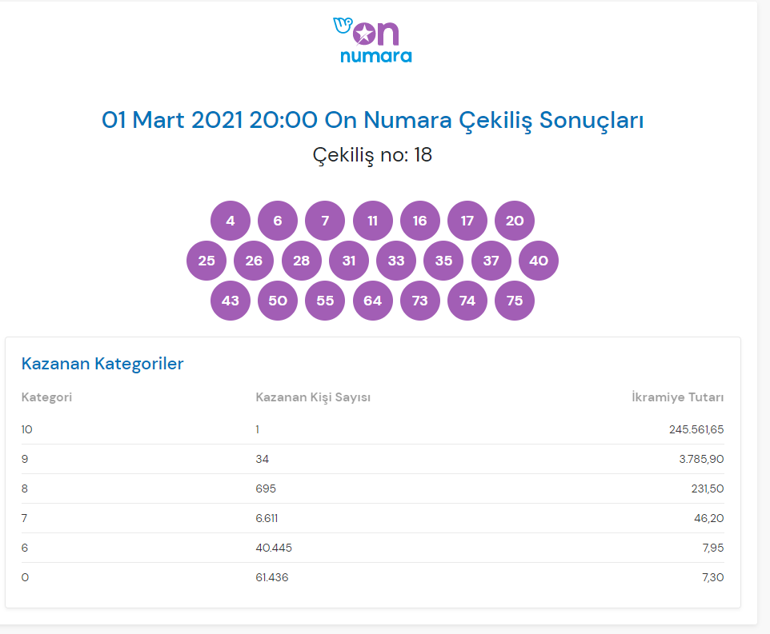Click the purple 25 ball
770x634 pixels.
(206, 261)
